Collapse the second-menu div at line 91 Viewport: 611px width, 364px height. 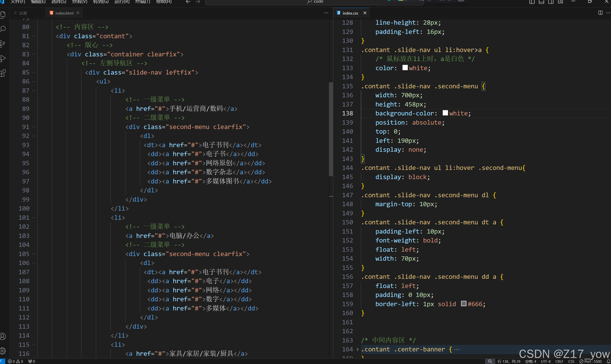click(x=34, y=127)
